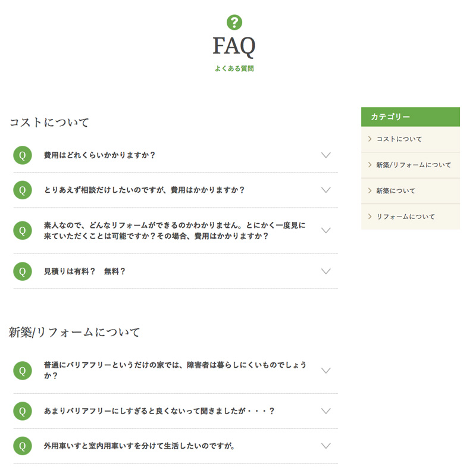Click the Q icon beside 普通にバリアフリー question
This screenshot has width=476, height=476.
click(23, 371)
